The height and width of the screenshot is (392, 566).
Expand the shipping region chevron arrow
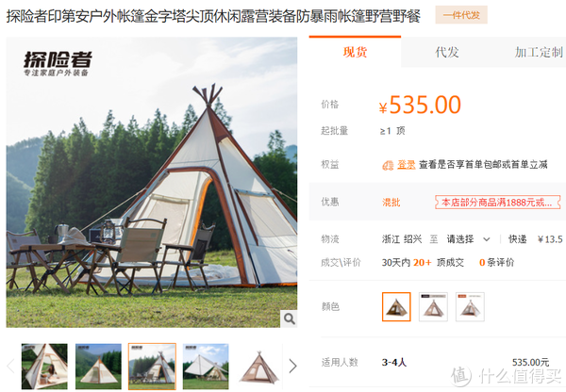(x=487, y=239)
